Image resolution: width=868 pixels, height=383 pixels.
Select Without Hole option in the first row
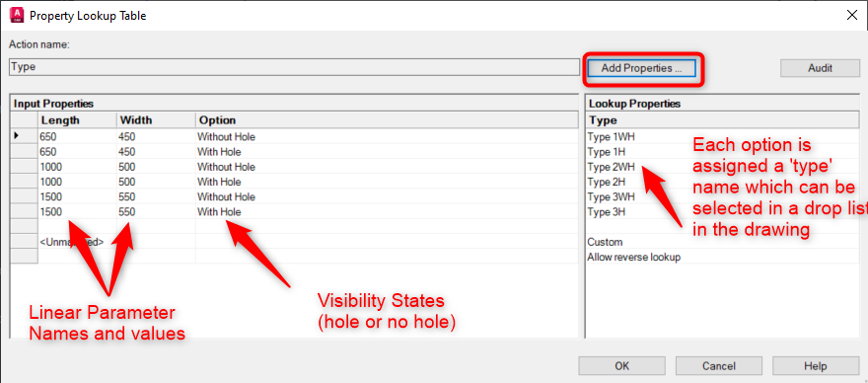(387, 136)
